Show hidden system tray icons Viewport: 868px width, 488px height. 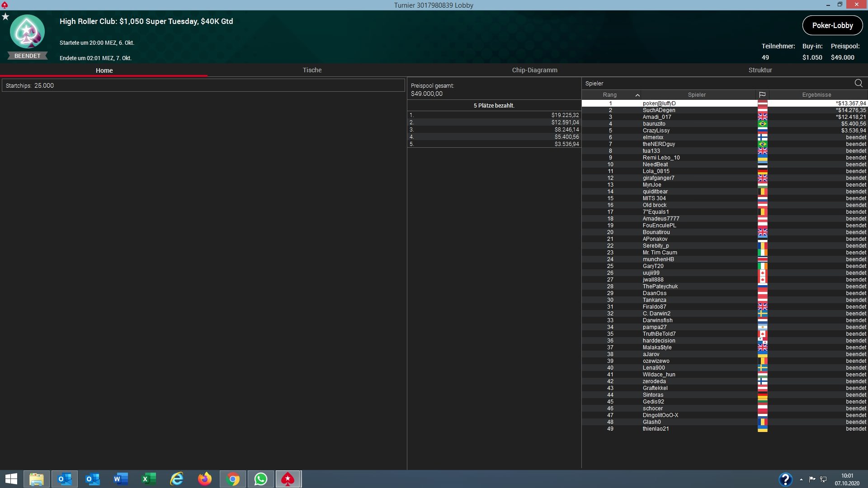coord(801,479)
